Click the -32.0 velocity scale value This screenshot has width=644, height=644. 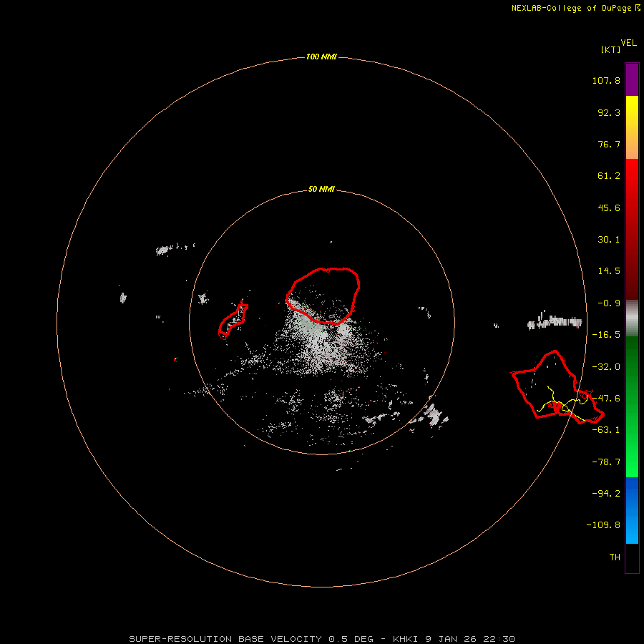click(606, 367)
